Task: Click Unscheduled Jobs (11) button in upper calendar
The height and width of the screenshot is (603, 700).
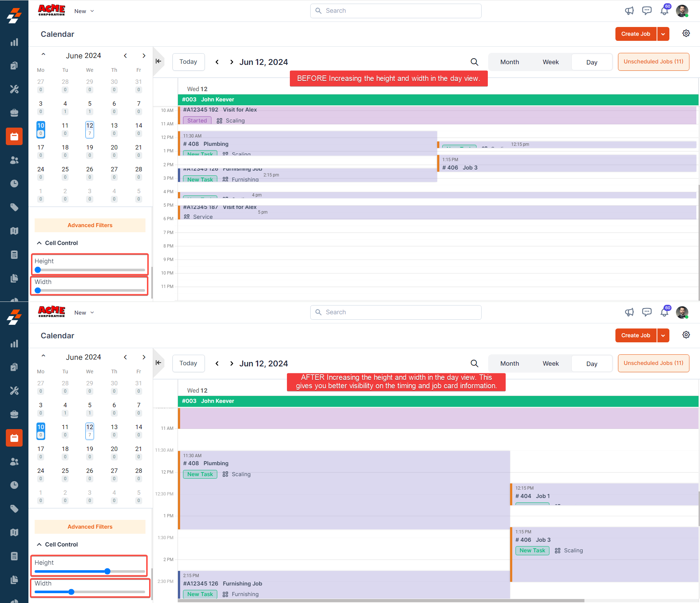Action: click(x=653, y=62)
